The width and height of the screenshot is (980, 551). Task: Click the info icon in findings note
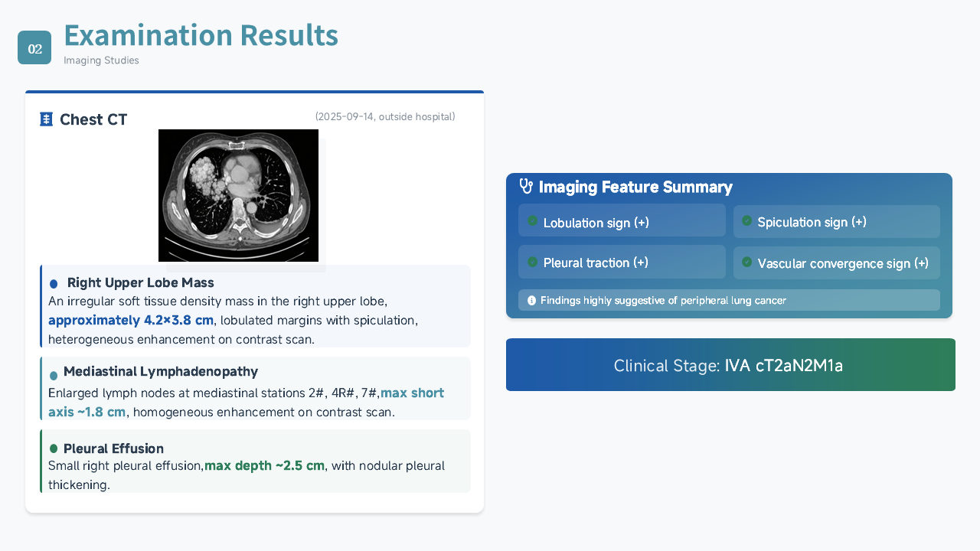click(532, 301)
